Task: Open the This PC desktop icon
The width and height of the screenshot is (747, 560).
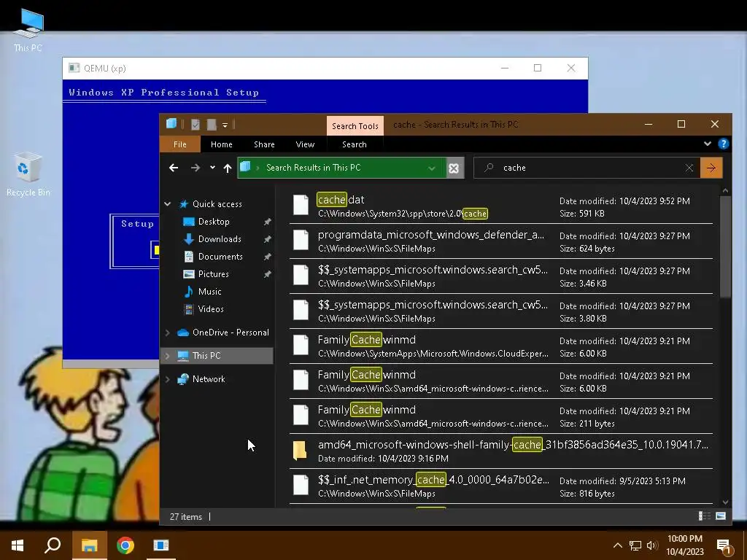Action: click(28, 29)
